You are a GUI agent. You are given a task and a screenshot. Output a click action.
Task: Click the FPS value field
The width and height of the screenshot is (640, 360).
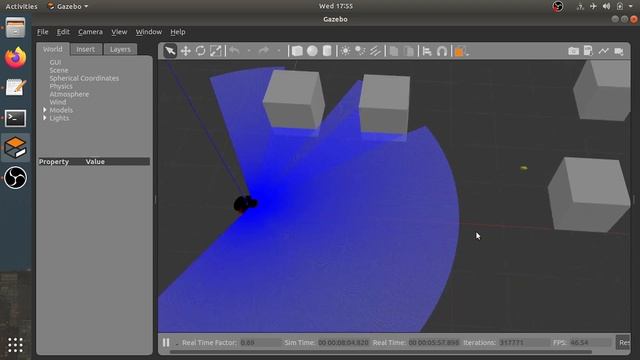(589, 342)
